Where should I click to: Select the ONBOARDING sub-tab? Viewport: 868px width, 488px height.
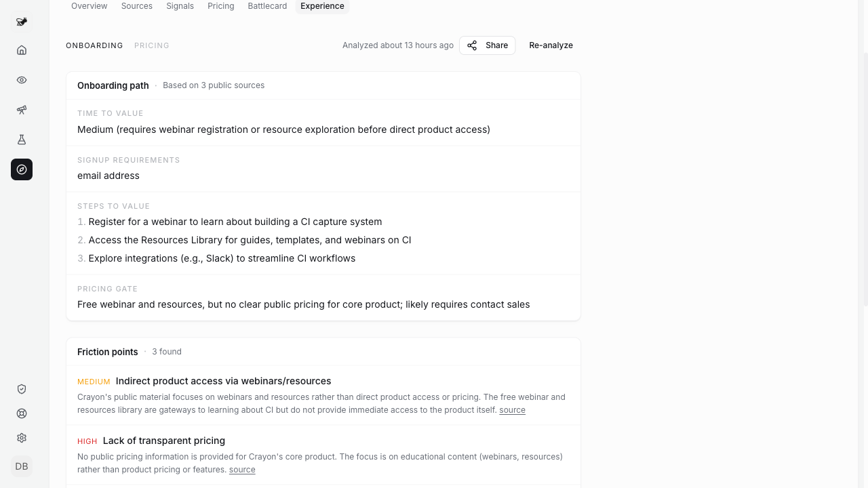point(94,45)
